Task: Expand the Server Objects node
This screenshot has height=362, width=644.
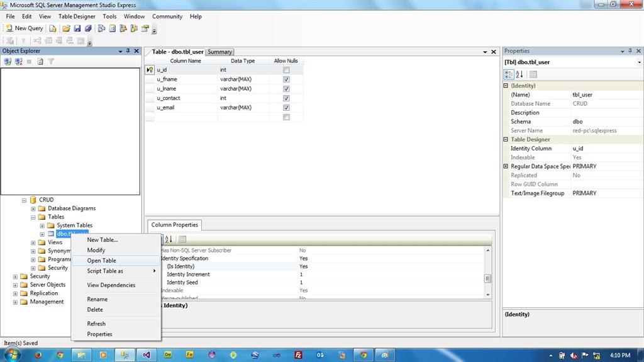Action: 15,285
